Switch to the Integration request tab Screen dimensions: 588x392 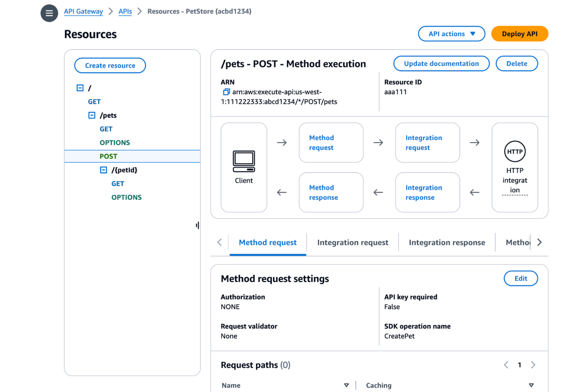353,242
